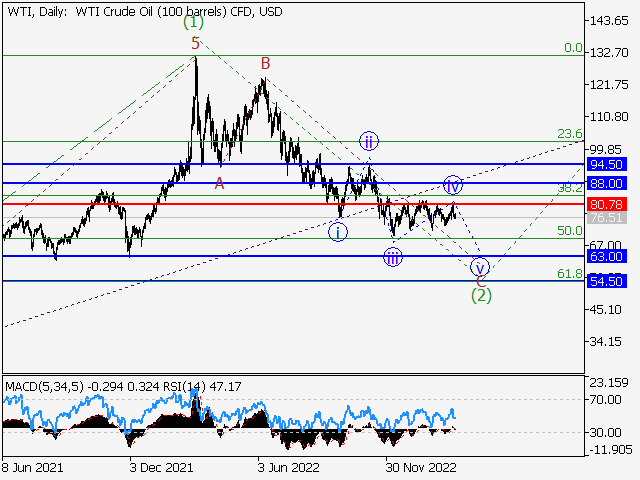Select the red wave label 5 at the peak

point(196,43)
